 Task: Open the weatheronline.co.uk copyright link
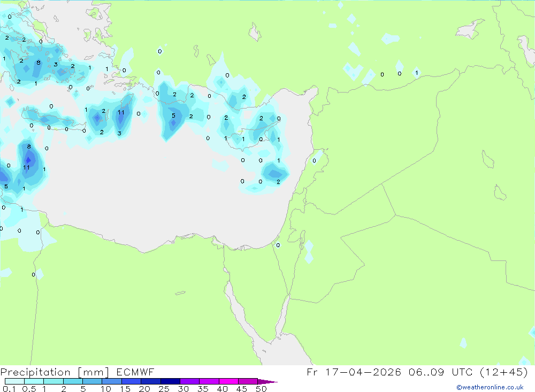tap(490, 387)
